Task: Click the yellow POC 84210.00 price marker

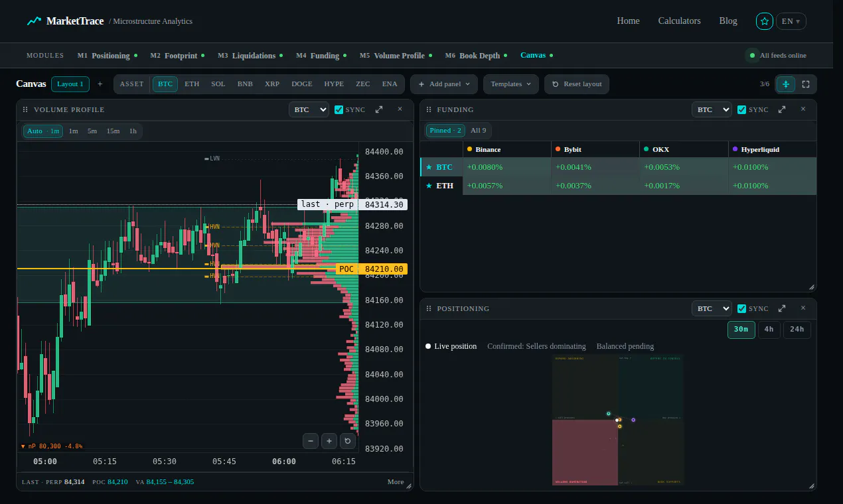Action: tap(371, 269)
